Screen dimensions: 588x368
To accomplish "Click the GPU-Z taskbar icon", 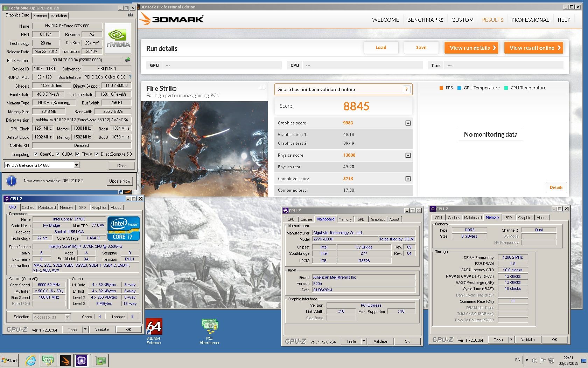I will tap(101, 360).
